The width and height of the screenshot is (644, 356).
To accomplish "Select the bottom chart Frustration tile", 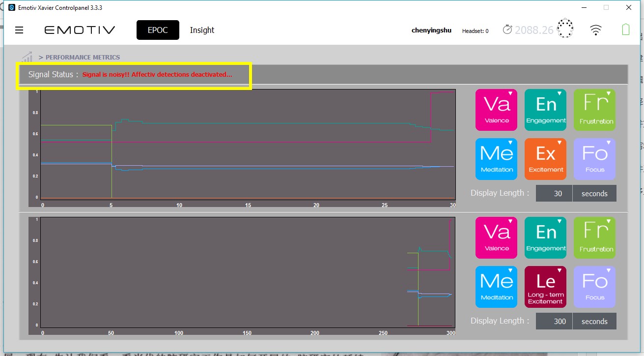I will click(x=594, y=238).
